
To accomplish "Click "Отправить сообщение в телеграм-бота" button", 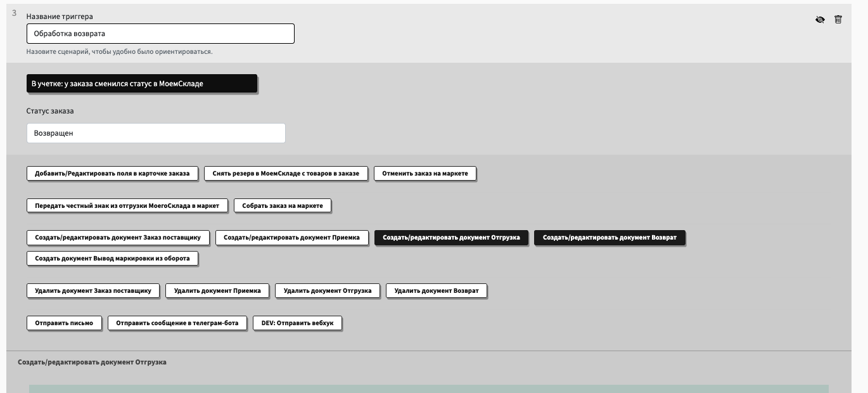I will pos(177,323).
